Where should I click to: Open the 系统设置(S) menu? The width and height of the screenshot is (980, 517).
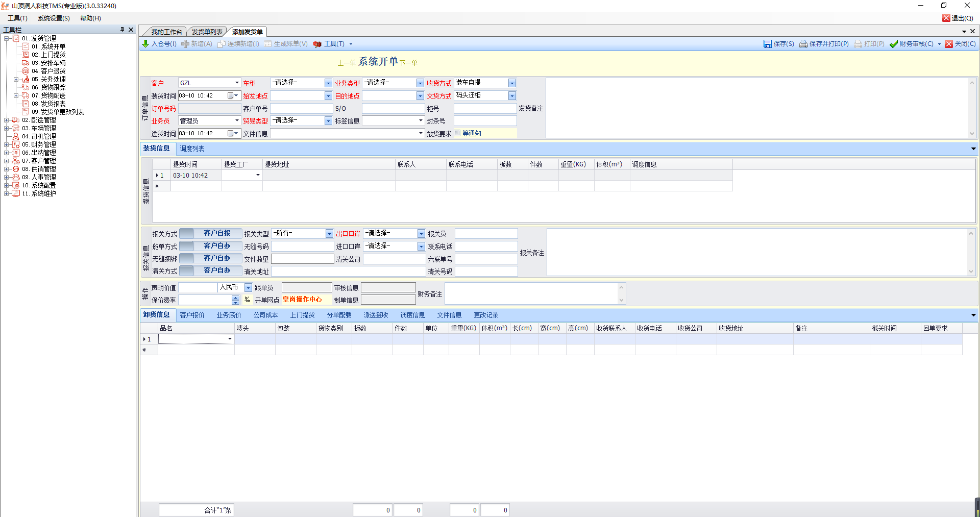click(54, 18)
